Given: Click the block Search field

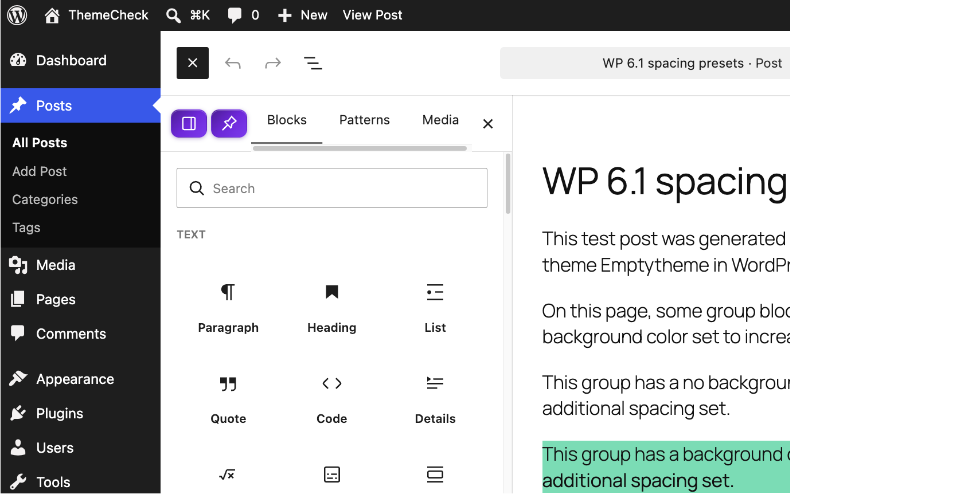Looking at the screenshot, I should (x=332, y=188).
